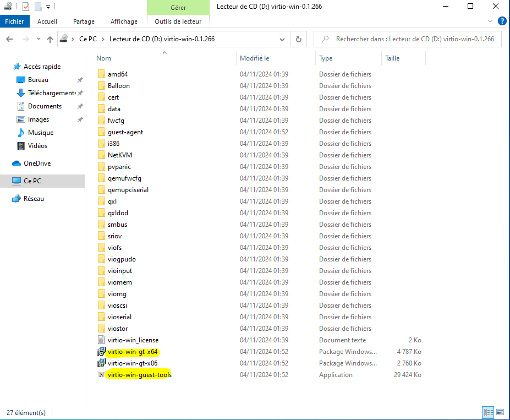This screenshot has width=510, height=420.
Task: Click the blue help question mark icon
Action: pos(502,21)
